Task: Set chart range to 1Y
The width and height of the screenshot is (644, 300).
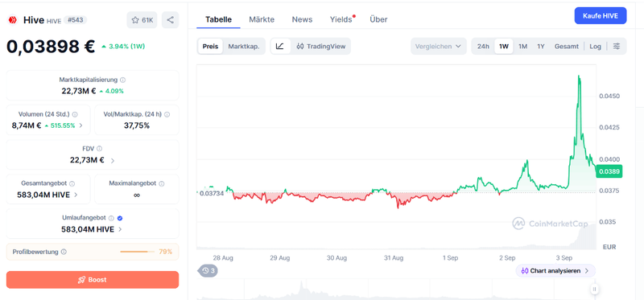Action: click(540, 47)
